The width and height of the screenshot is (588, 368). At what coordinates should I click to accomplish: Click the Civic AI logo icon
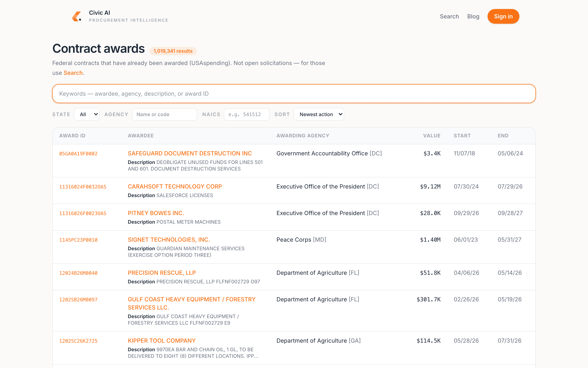[x=77, y=16]
